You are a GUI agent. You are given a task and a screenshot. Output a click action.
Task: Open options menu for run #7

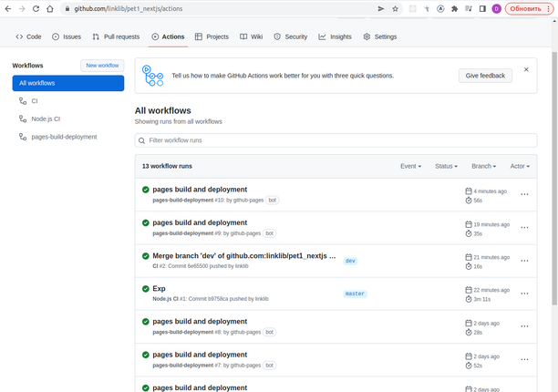tap(524, 359)
